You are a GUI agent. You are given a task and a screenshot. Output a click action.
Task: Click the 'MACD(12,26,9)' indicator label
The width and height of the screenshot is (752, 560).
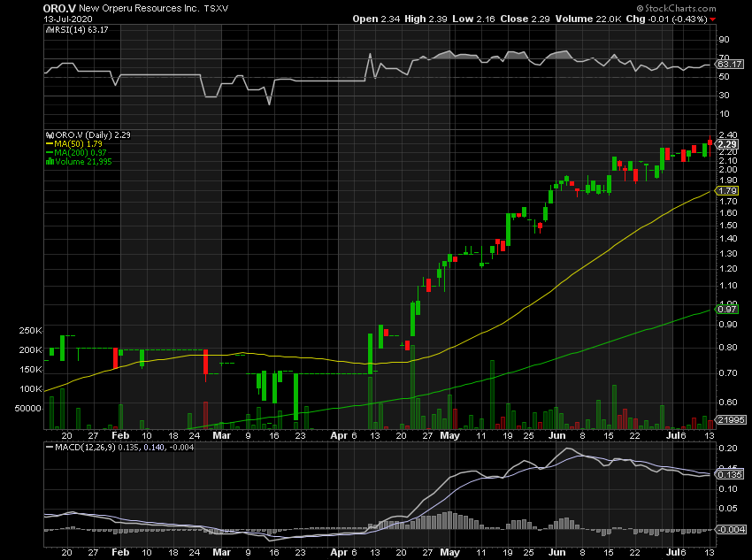pyautogui.click(x=85, y=448)
